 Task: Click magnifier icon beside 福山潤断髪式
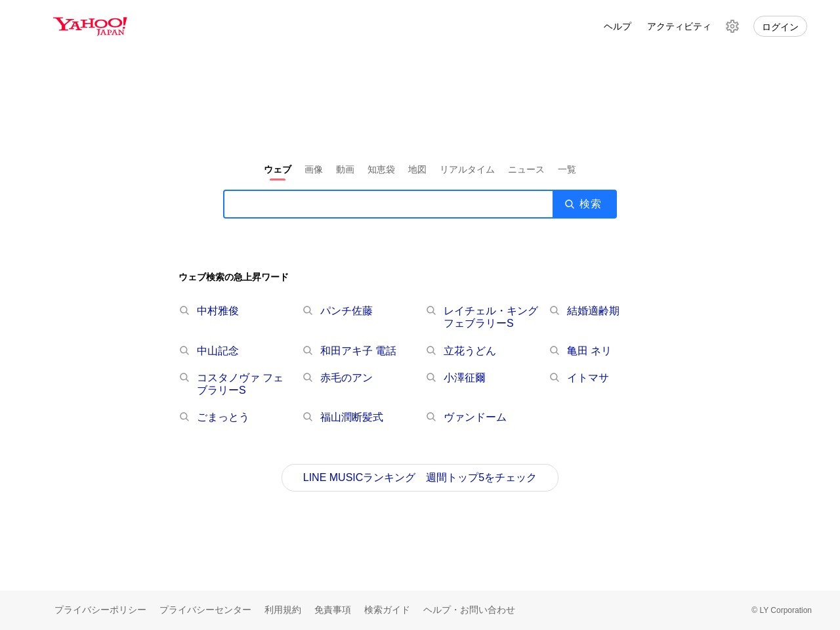tap(308, 417)
